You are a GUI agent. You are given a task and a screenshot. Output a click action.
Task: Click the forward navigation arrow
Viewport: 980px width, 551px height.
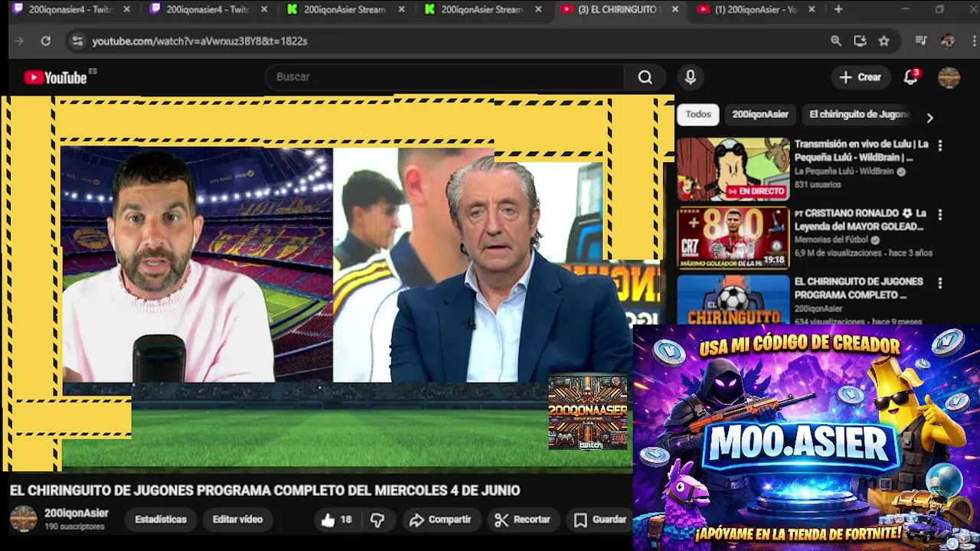point(19,41)
